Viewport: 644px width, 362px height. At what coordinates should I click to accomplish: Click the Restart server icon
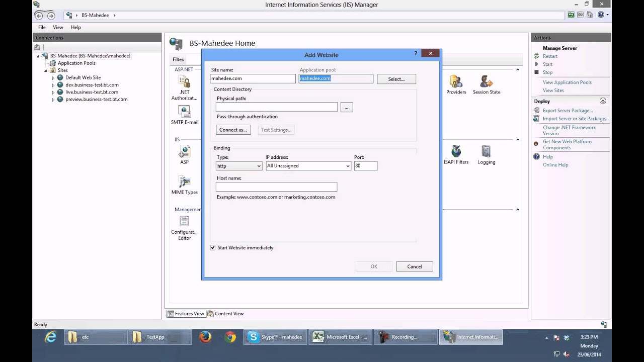point(537,56)
